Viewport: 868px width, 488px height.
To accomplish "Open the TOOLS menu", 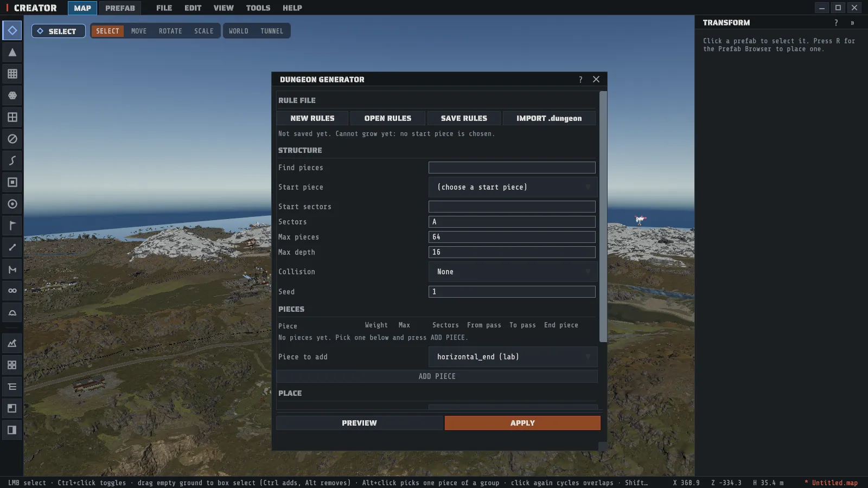I will coord(258,8).
